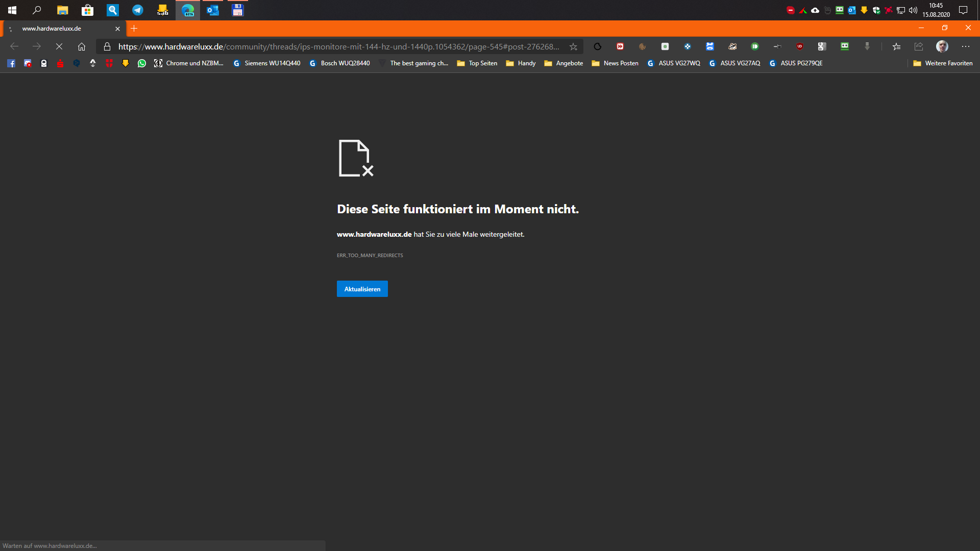Open the Settings and more menu

coord(965,46)
